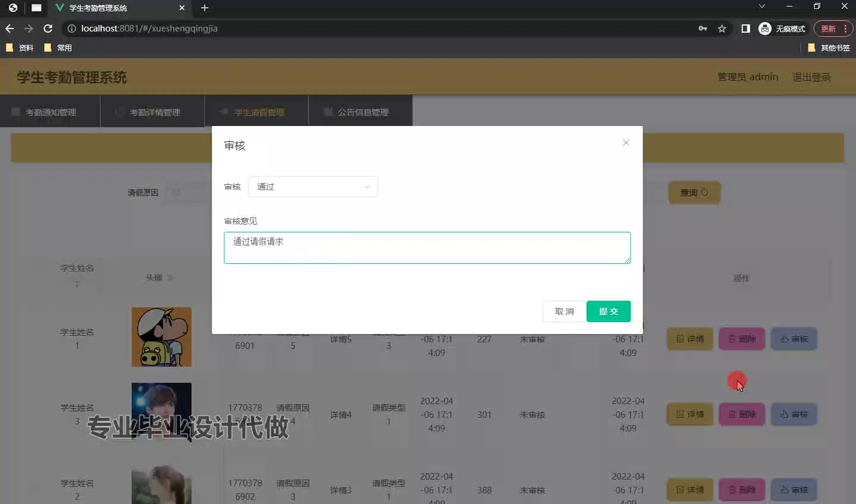Click the 388 value cell
Image resolution: width=856 pixels, height=504 pixels.
(484, 490)
